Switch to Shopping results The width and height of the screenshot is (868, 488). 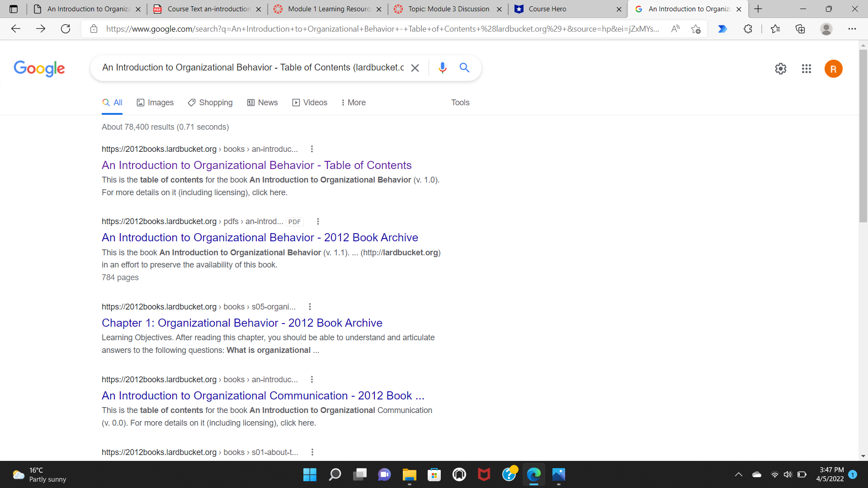pos(210,103)
